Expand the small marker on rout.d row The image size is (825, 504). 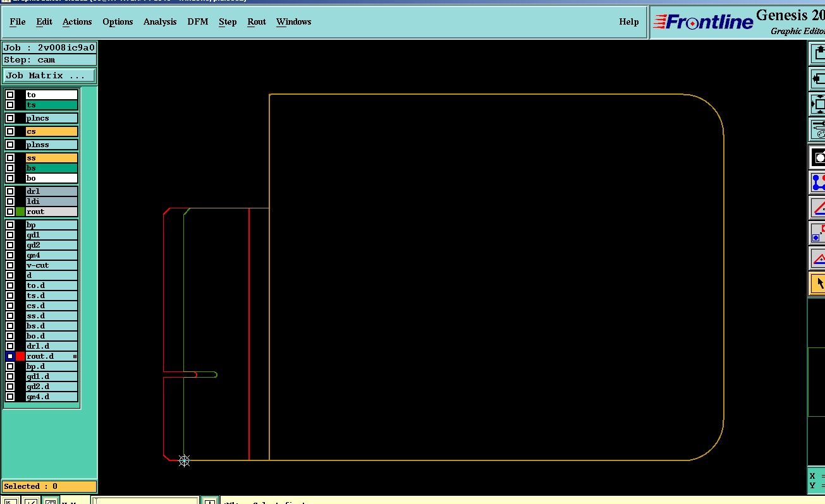click(75, 357)
